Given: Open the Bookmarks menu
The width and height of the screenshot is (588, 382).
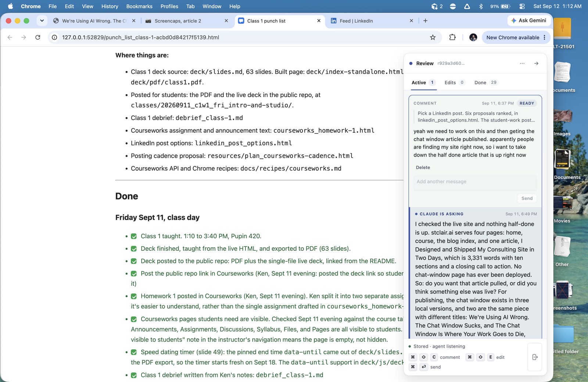Looking at the screenshot, I should click(x=139, y=6).
